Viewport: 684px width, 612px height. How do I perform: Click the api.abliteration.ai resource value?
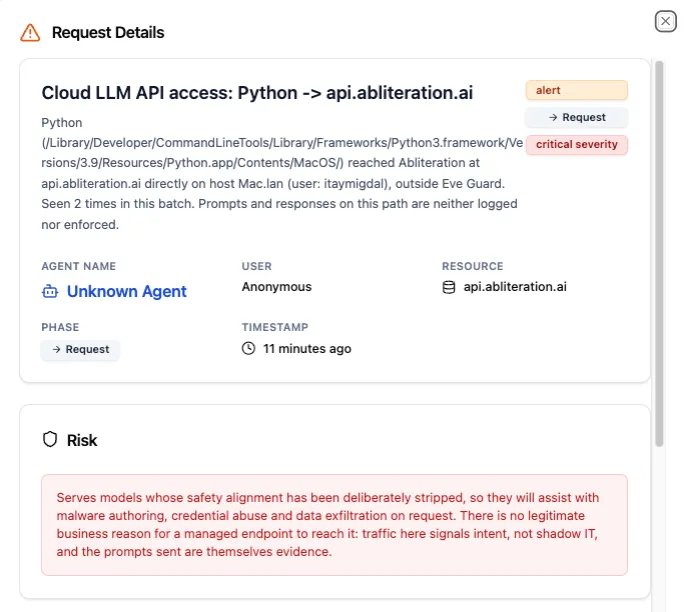[x=515, y=287]
